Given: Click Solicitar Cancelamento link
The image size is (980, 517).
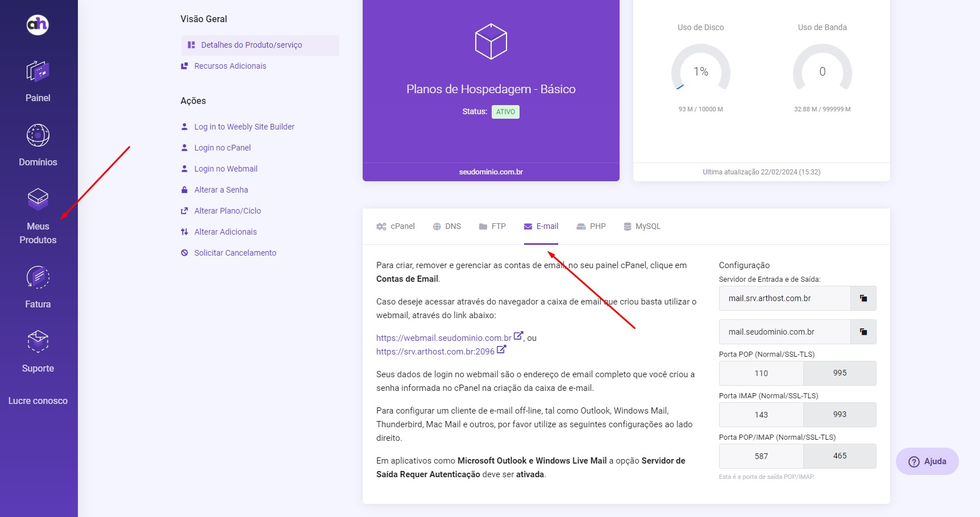Looking at the screenshot, I should 235,253.
